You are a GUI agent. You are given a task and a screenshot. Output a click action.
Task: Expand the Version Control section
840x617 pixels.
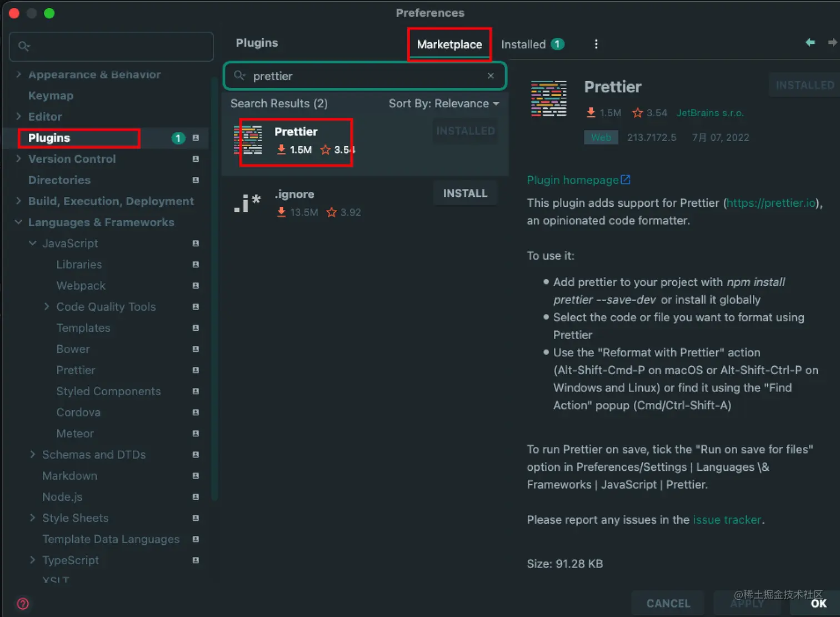pos(18,159)
